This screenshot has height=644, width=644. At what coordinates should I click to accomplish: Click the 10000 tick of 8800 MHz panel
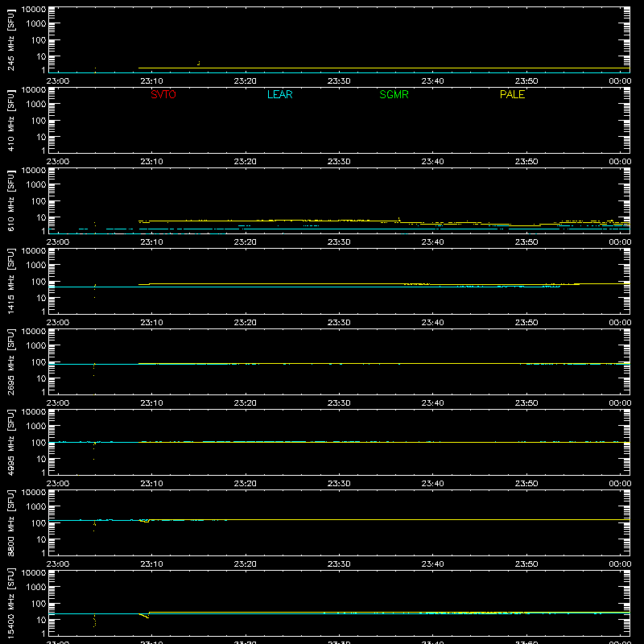coord(34,493)
